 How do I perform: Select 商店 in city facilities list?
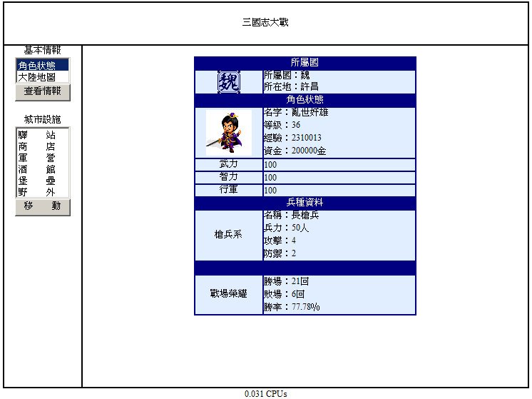click(x=42, y=146)
